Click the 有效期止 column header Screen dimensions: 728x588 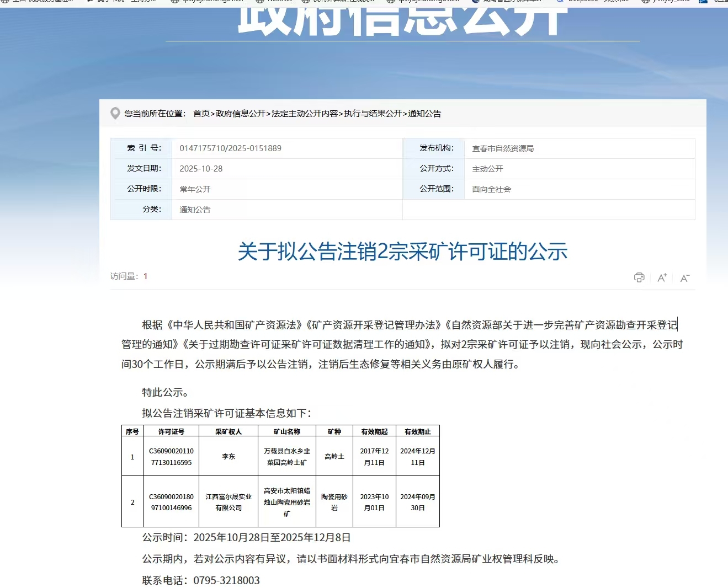(x=418, y=431)
